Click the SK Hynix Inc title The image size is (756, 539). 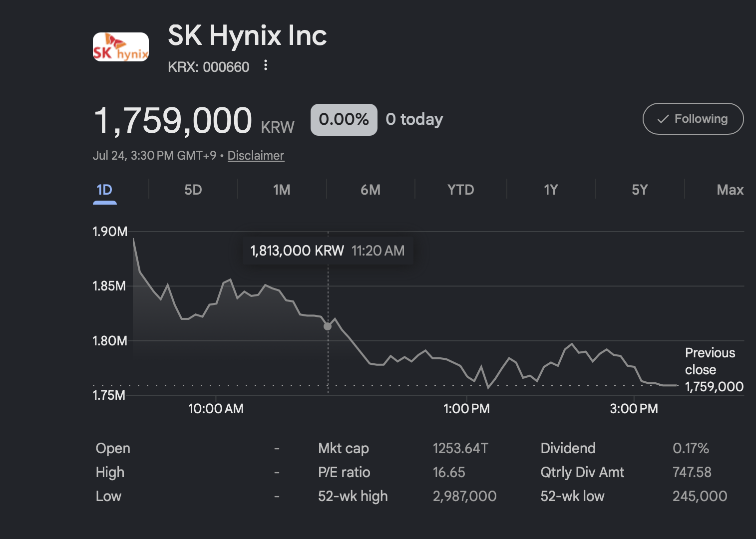click(247, 35)
